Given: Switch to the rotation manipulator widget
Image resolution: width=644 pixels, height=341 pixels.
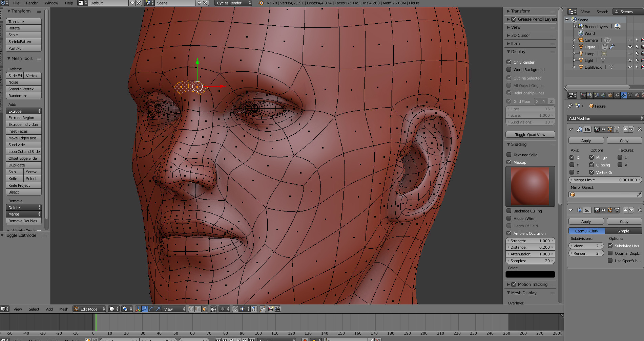Looking at the screenshot, I should point(151,309).
